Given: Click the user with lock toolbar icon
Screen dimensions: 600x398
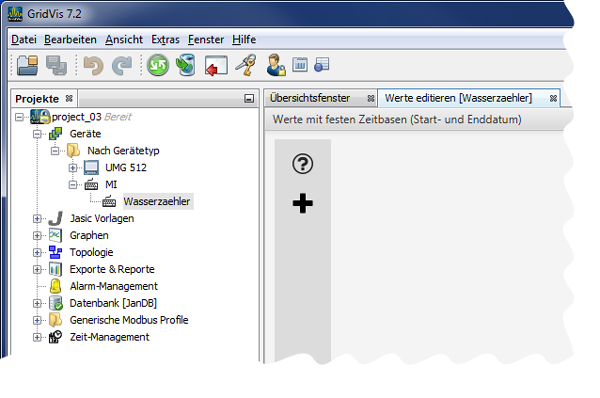Looking at the screenshot, I should click(x=276, y=65).
